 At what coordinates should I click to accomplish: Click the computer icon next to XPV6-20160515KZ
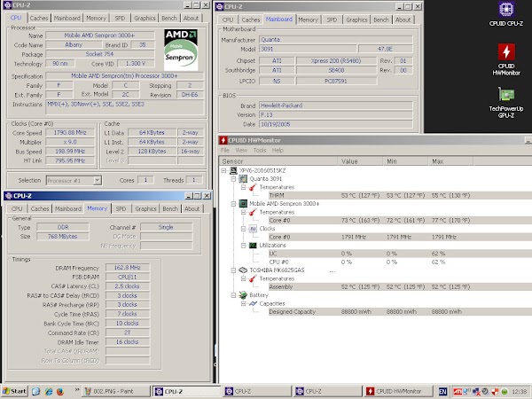point(233,170)
